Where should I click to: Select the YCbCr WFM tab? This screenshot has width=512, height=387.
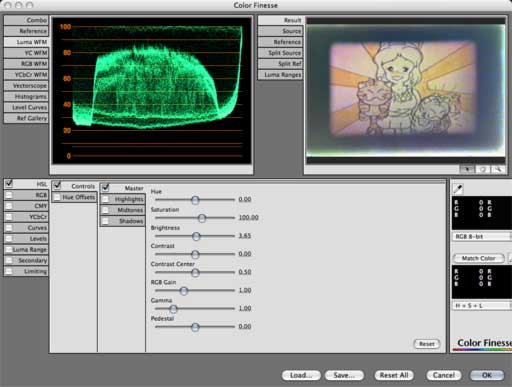coord(26,75)
